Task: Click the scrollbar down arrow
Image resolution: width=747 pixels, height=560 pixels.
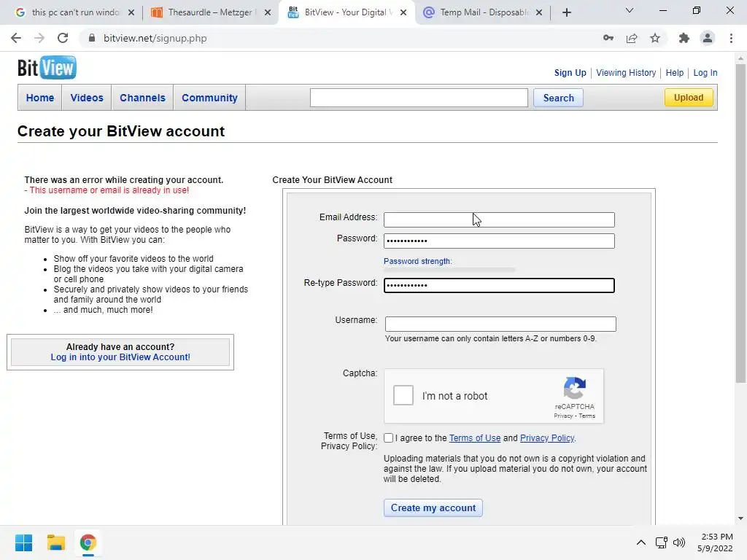Action: click(x=740, y=518)
